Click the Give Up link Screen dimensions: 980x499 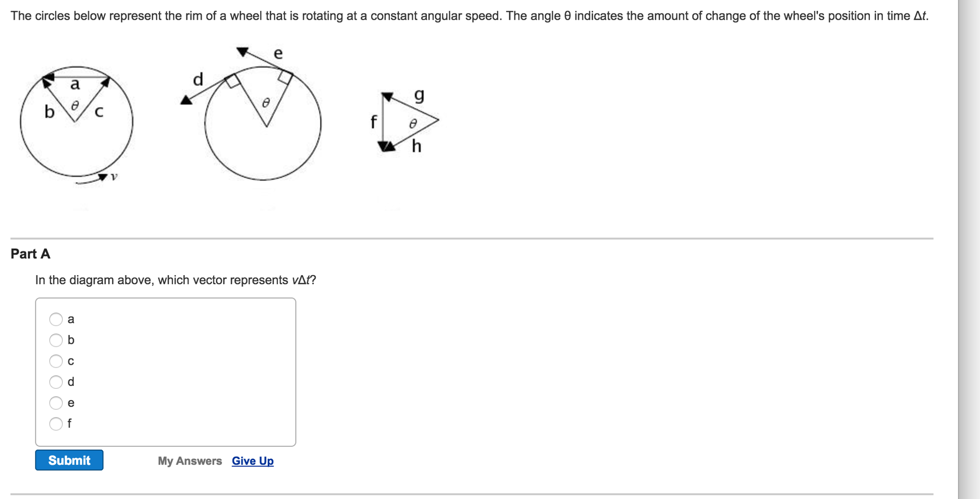click(252, 461)
